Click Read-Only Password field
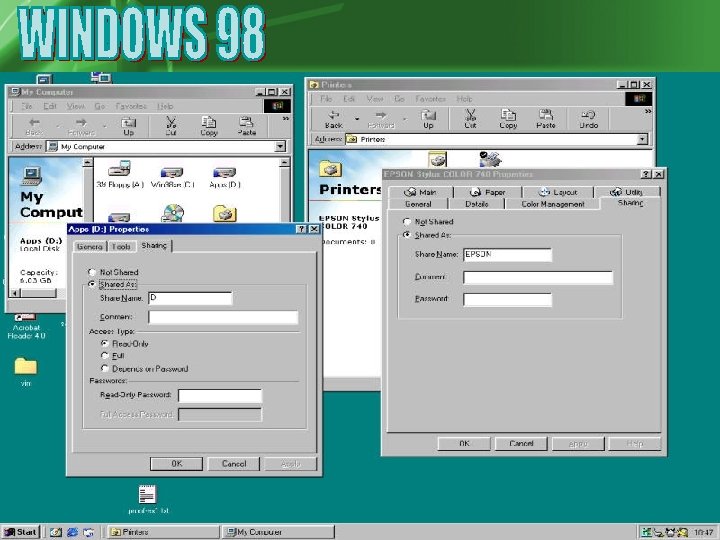This screenshot has width=720, height=540. tap(220, 395)
